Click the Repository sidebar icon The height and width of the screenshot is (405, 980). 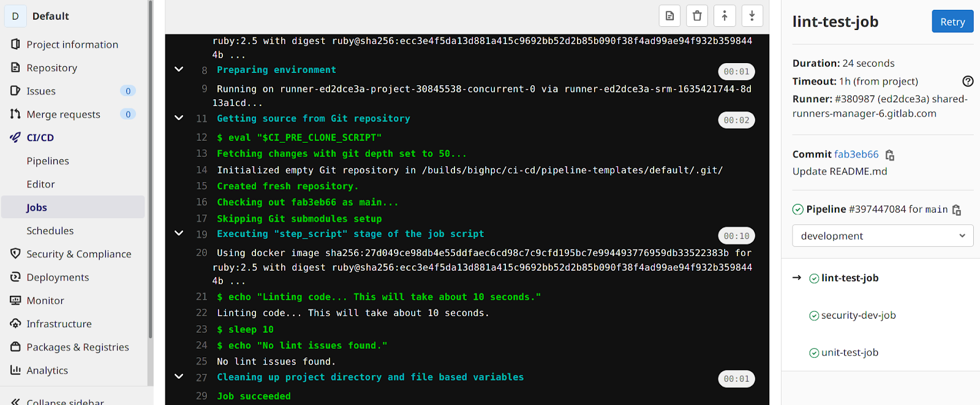(x=15, y=67)
